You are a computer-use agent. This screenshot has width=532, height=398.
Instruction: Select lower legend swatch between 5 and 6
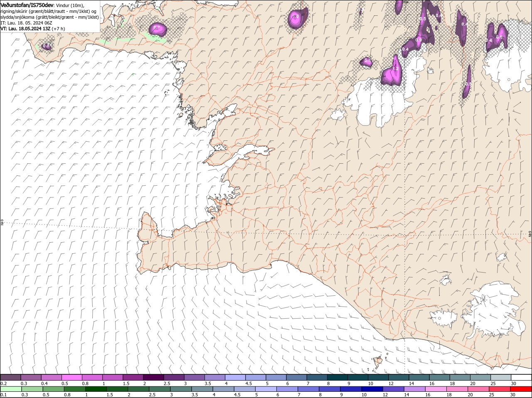(266, 389)
